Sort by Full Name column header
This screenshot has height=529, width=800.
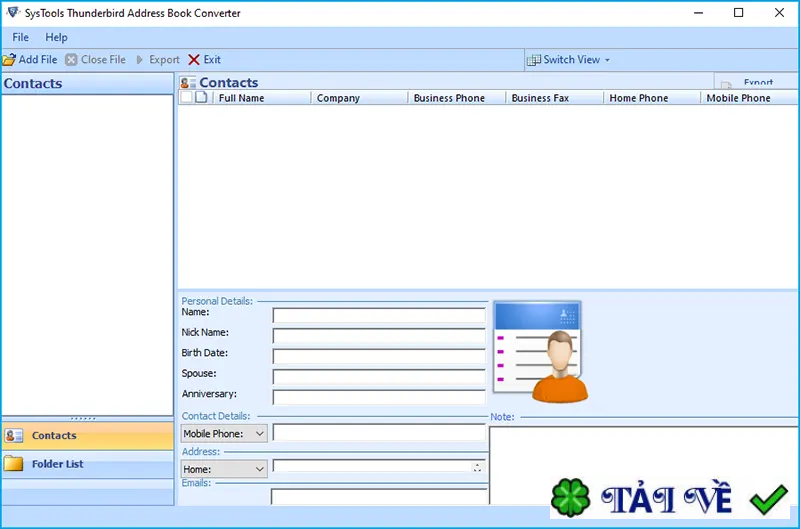click(x=262, y=98)
